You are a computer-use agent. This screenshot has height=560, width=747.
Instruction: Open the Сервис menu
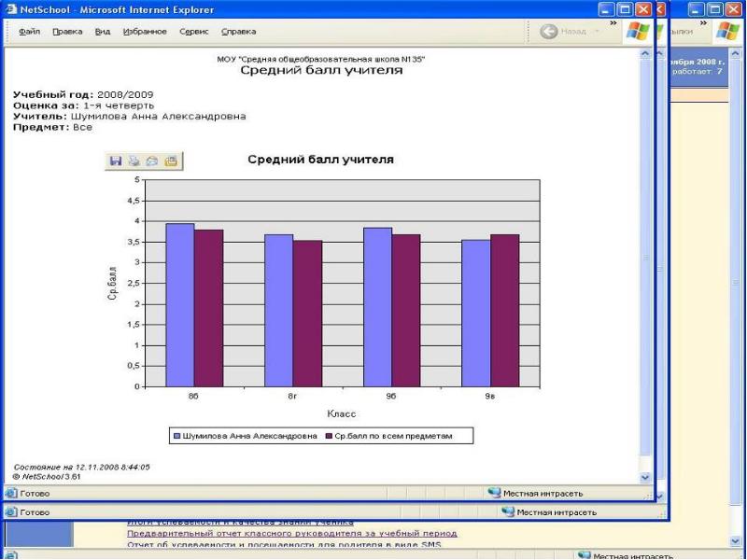pos(193,32)
